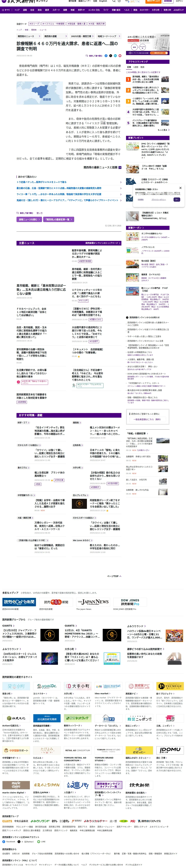186x868 pixels.
Task: Click the 記事に関する報告 report icon
Action: point(113,226)
